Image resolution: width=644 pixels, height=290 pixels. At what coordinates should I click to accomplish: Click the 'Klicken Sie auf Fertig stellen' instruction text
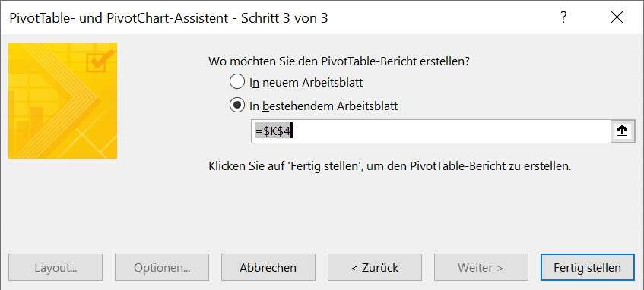[x=390, y=166]
